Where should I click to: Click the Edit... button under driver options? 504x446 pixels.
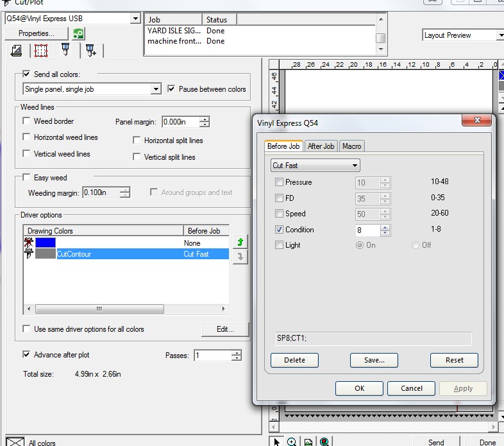click(x=225, y=329)
